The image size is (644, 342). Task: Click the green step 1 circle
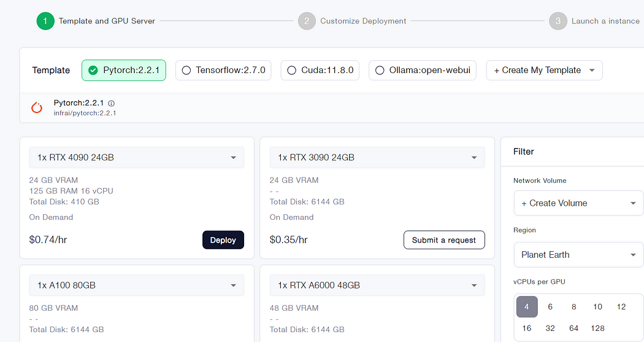click(x=45, y=21)
